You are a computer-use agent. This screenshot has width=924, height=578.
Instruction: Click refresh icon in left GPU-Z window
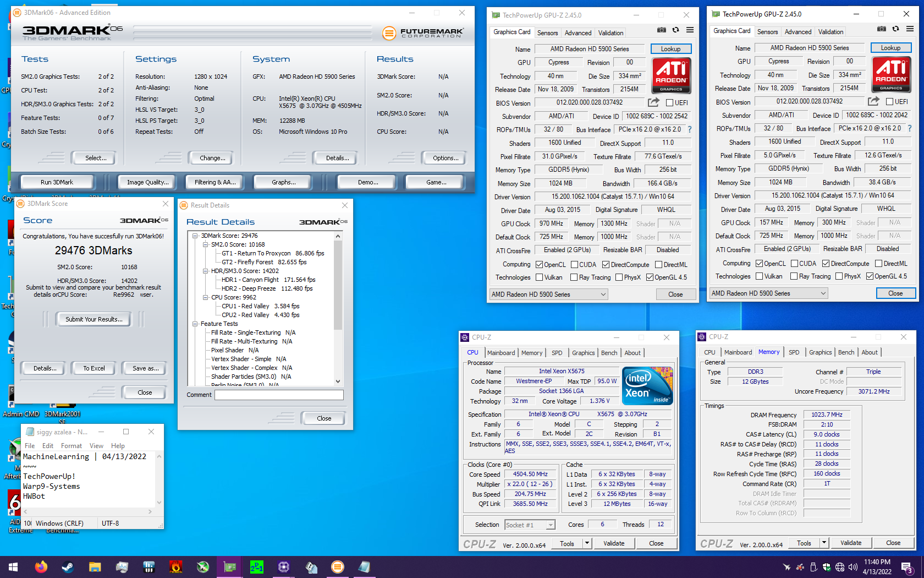(675, 30)
